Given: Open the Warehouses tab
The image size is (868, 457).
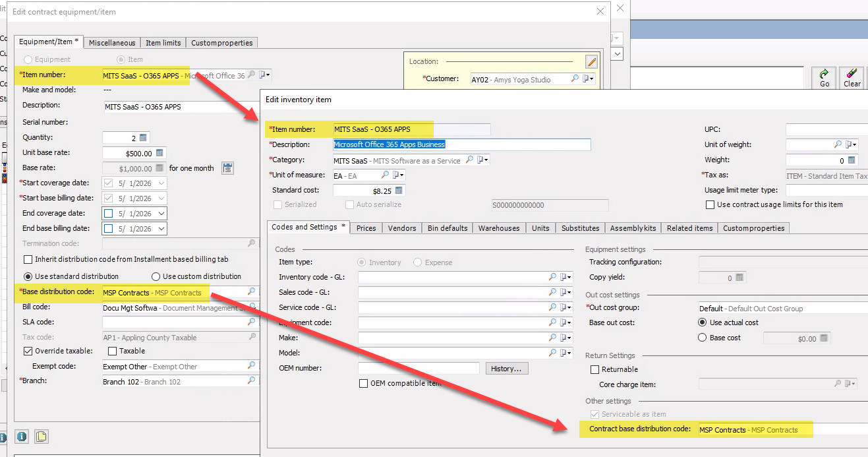Looking at the screenshot, I should tap(499, 228).
